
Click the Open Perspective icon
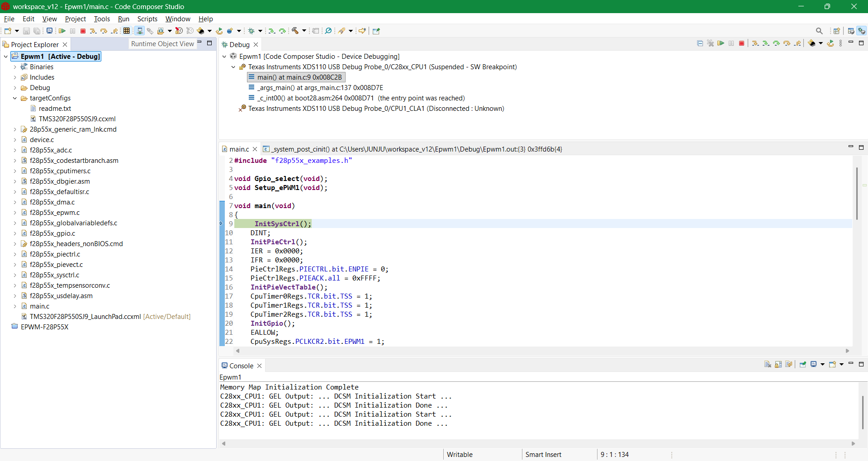pyautogui.click(x=836, y=31)
